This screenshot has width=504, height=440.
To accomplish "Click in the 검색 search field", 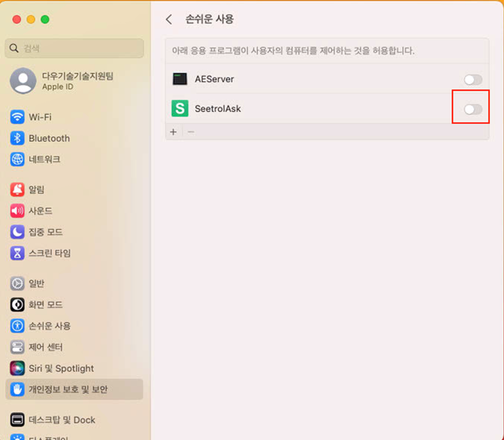I will [x=75, y=48].
